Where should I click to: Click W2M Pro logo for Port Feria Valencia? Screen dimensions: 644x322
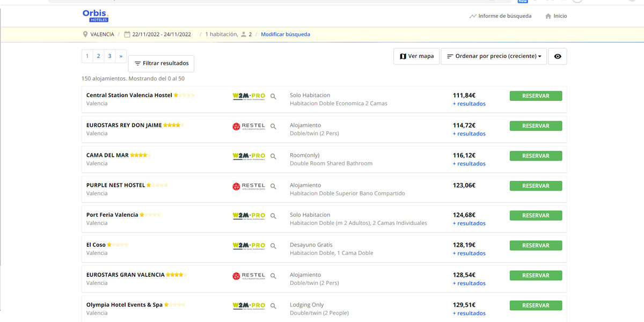click(249, 216)
